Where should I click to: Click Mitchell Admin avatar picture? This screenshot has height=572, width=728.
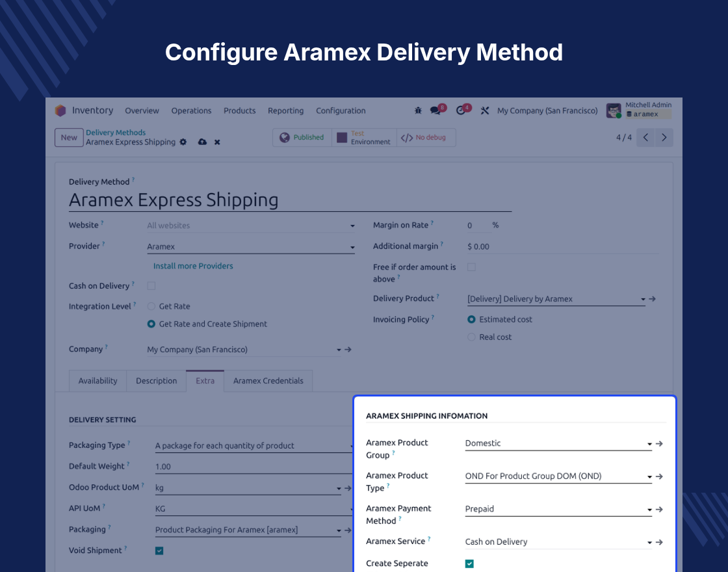coord(614,110)
